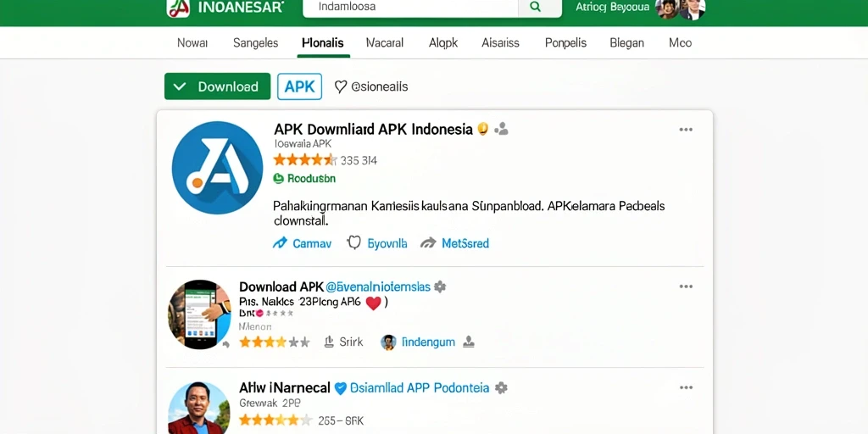This screenshot has width=868, height=434.
Task: Open the MetSsred link
Action: point(465,243)
